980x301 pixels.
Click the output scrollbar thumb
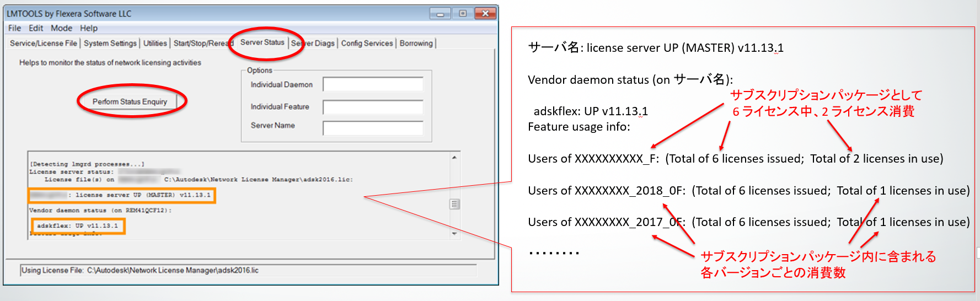(454, 204)
